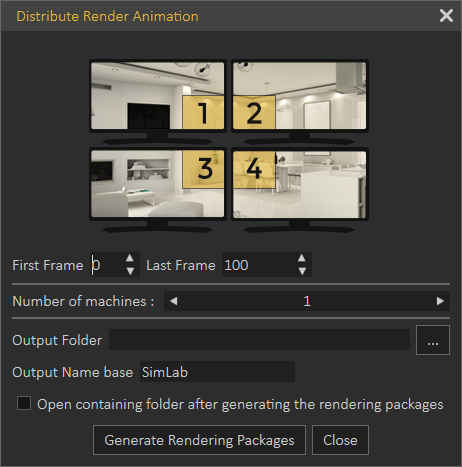Focus the First Frame input field
462x467 pixels.
107,265
